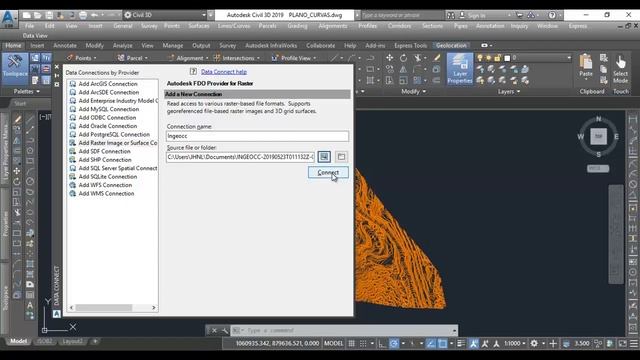Toggle lineweight display in status bar
The image size is (640, 360).
tap(461, 344)
